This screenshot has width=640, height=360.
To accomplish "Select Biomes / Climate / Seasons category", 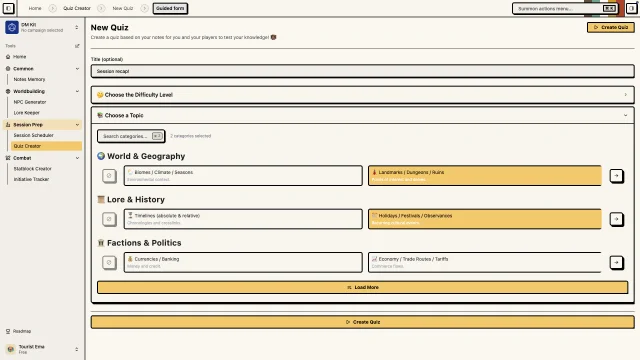I will click(243, 176).
